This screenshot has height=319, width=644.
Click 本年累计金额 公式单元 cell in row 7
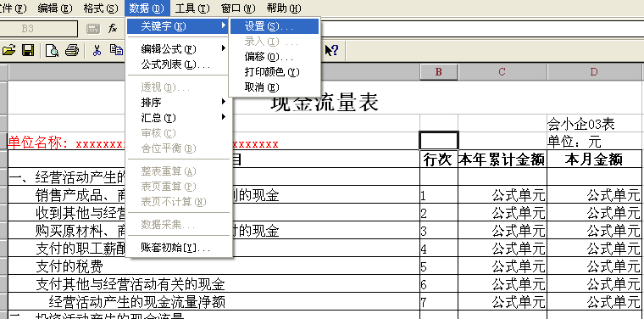pos(502,301)
